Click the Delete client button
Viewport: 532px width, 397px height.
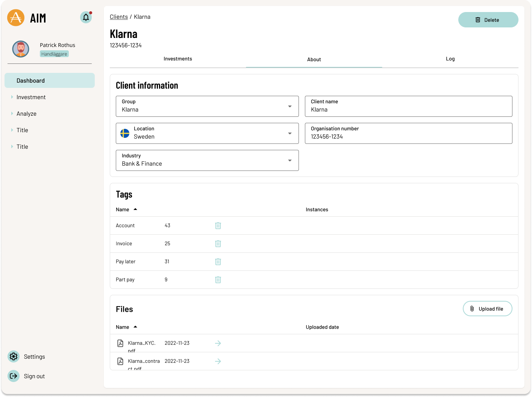[488, 20]
